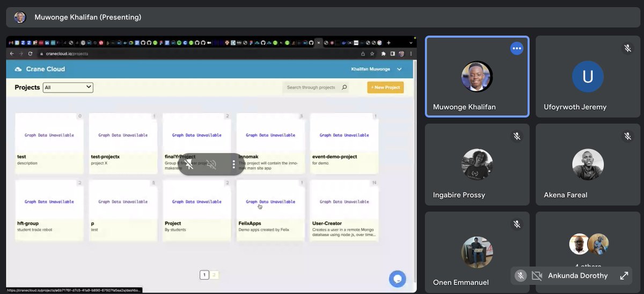Screen dimensions: 644x294
Task: Open the hft-group project card
Action: click(49, 210)
